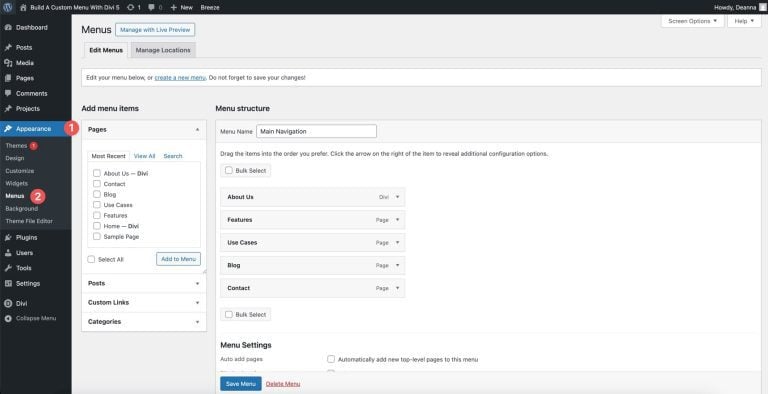Open the WordPress logo menu

coord(8,7)
